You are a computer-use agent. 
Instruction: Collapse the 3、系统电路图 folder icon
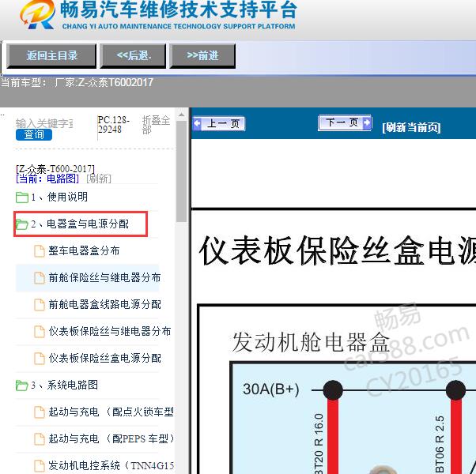point(22,386)
